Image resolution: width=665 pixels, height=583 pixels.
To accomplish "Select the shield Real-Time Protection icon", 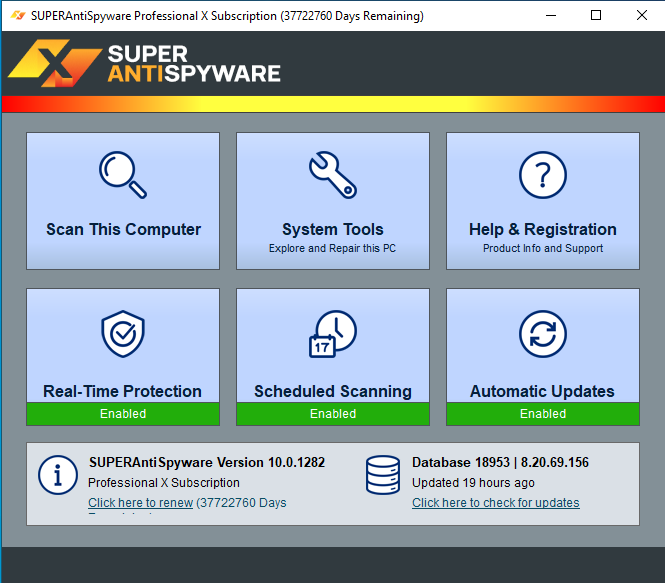I will 123,334.
